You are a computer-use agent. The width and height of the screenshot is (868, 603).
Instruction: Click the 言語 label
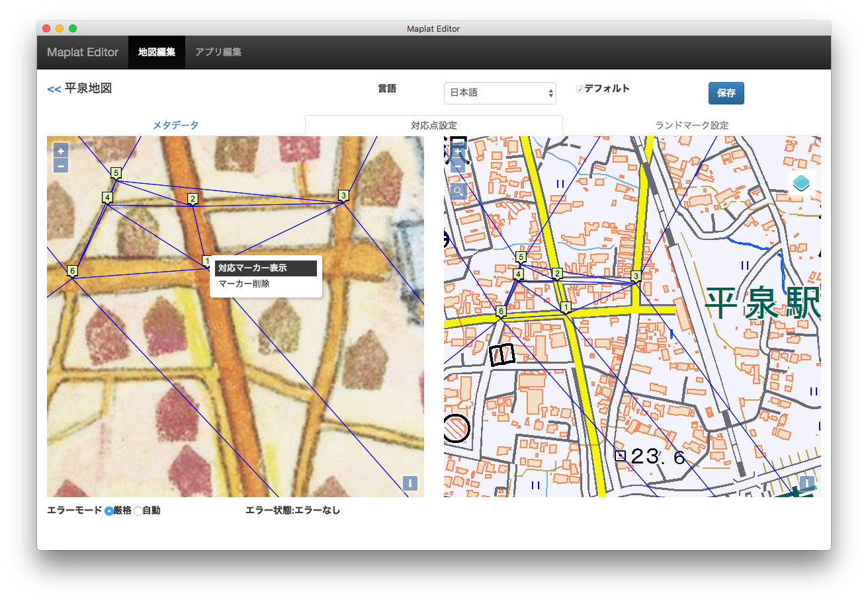(x=387, y=89)
